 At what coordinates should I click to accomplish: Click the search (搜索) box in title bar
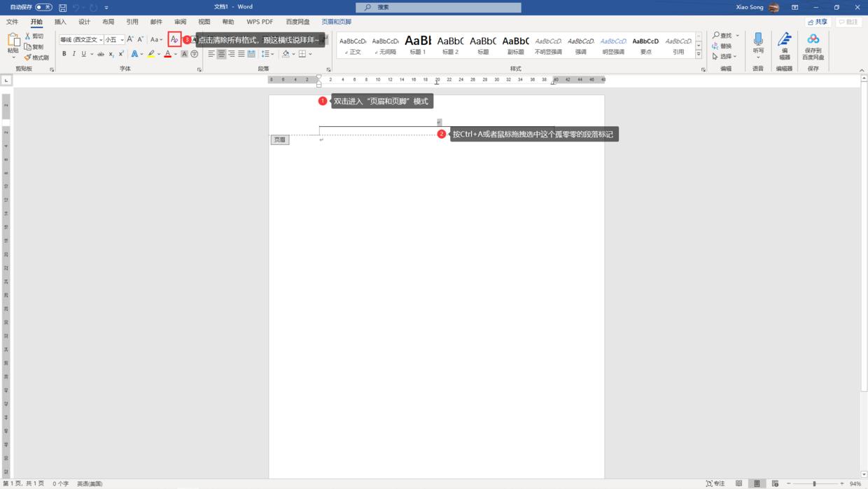tap(438, 7)
